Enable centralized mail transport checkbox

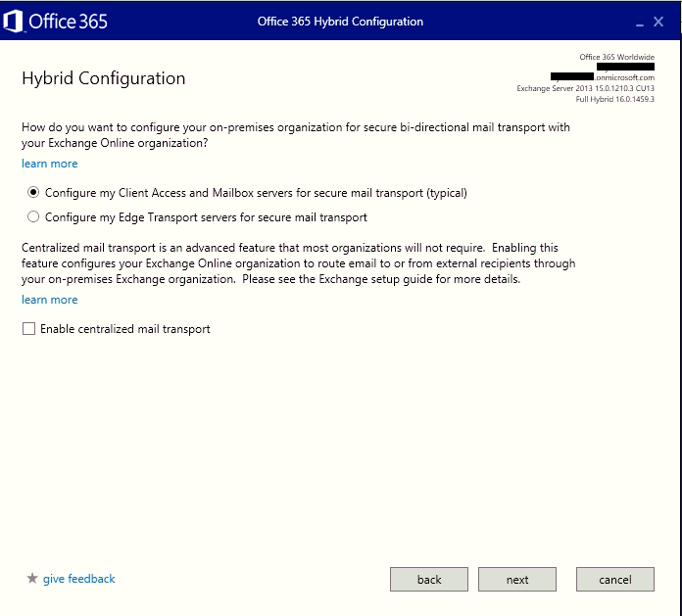pyautogui.click(x=28, y=328)
